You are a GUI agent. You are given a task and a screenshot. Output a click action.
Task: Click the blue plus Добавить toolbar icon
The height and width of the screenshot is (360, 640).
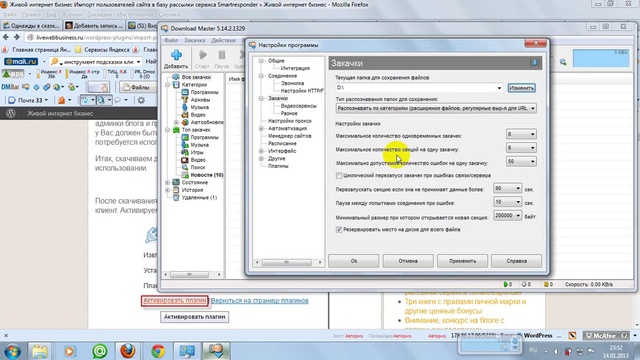[x=176, y=55]
